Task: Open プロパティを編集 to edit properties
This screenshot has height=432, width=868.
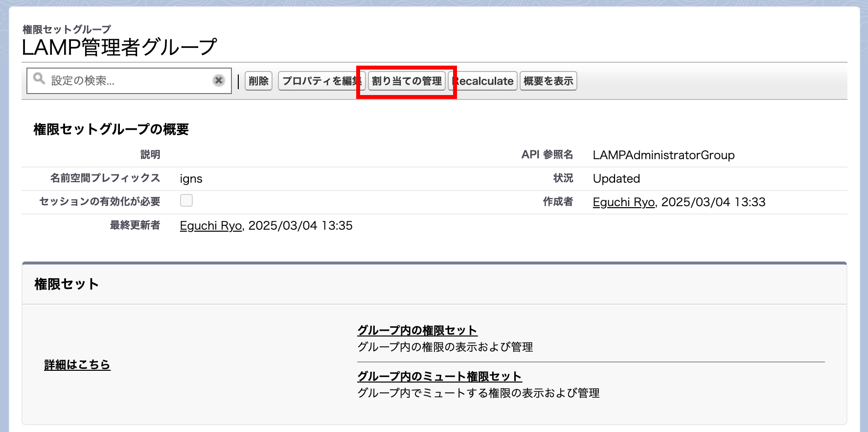Action: coord(320,81)
